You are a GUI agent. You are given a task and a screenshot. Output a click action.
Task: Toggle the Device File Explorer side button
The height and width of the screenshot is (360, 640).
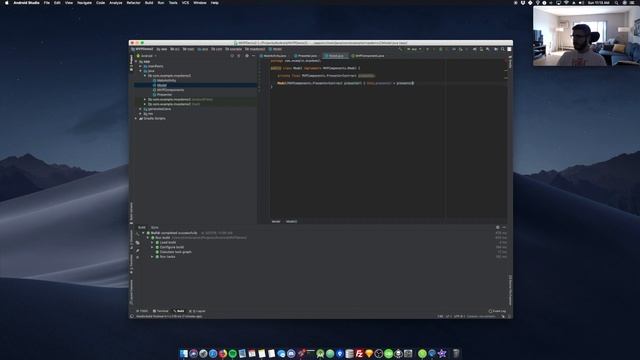pyautogui.click(x=510, y=290)
